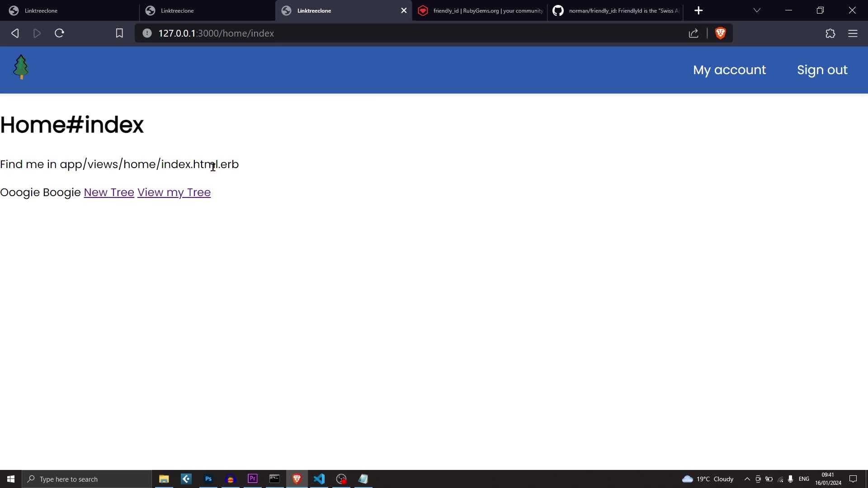View site information icon in address bar
The height and width of the screenshot is (488, 868).
coord(147,33)
